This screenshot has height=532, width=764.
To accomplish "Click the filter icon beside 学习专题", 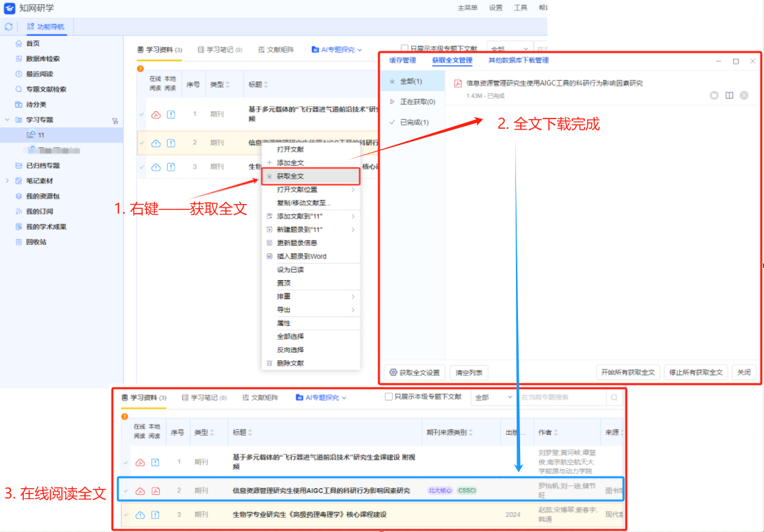I will tap(115, 121).
